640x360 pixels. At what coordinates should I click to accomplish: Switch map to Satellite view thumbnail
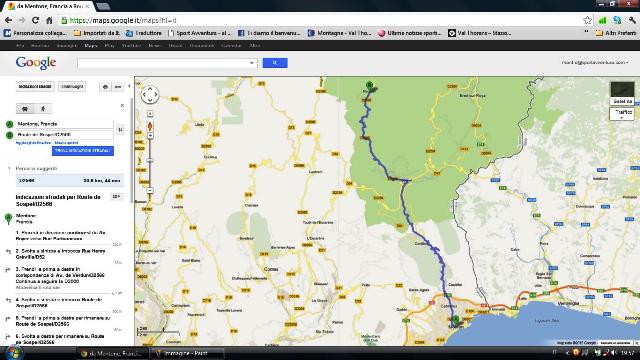[x=622, y=93]
